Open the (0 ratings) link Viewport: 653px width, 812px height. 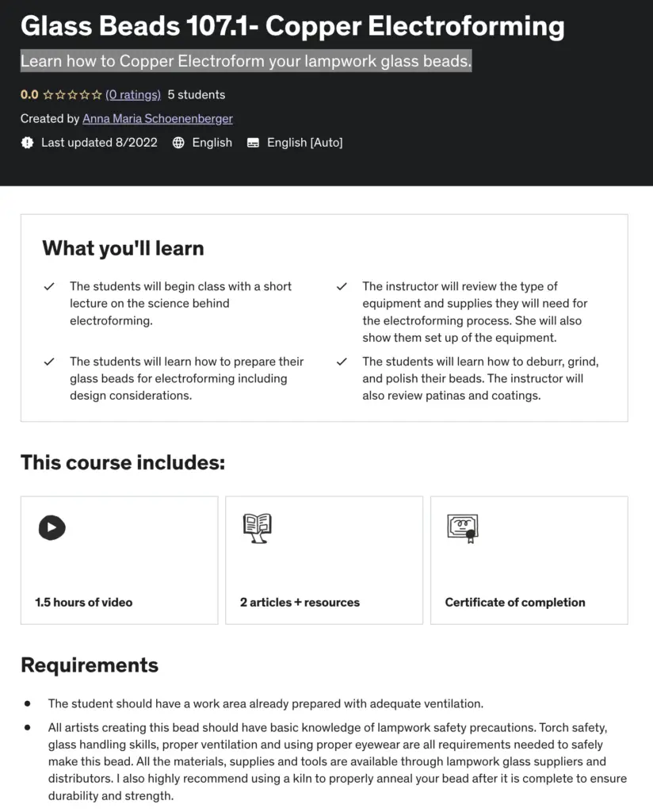tap(133, 95)
